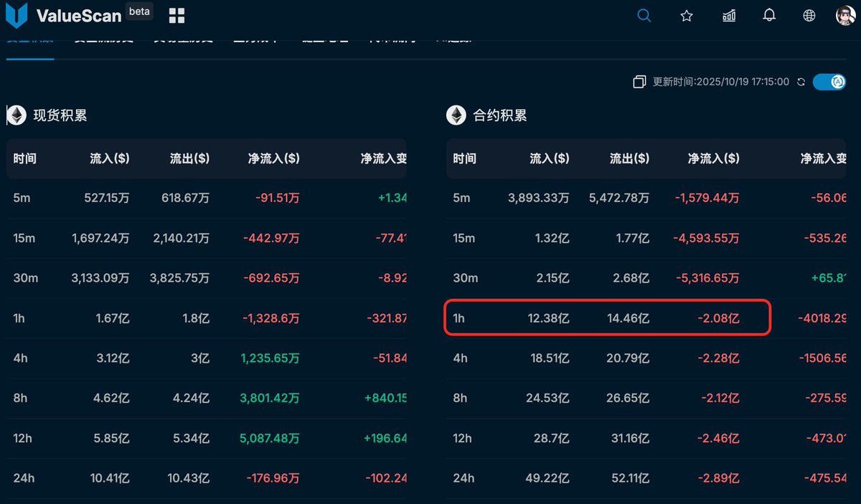Select the red-circled 1h contract row
The image size is (861, 504).
606,318
